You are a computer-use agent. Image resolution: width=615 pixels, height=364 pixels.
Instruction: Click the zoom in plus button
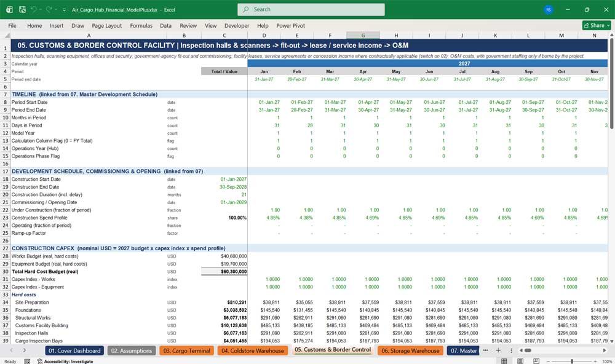(595, 361)
